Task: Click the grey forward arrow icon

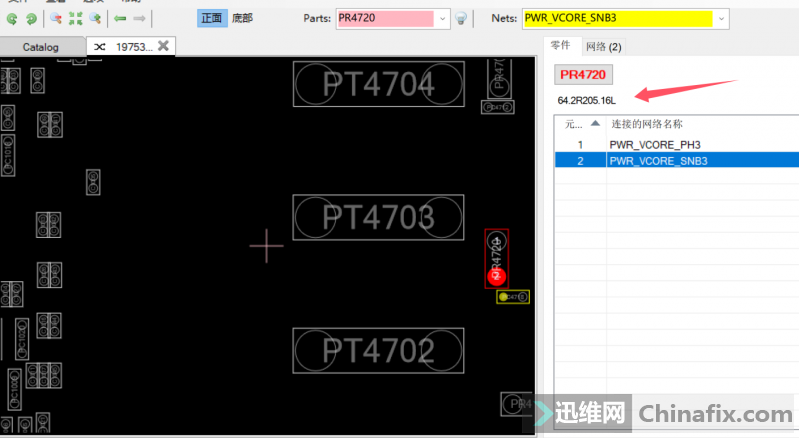Action: (x=140, y=18)
